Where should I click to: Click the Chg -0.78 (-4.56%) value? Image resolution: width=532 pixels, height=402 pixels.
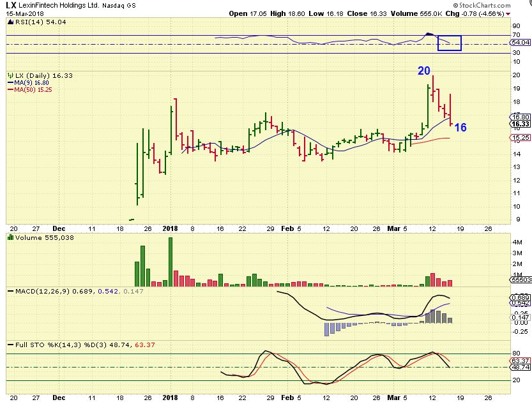pos(475,13)
